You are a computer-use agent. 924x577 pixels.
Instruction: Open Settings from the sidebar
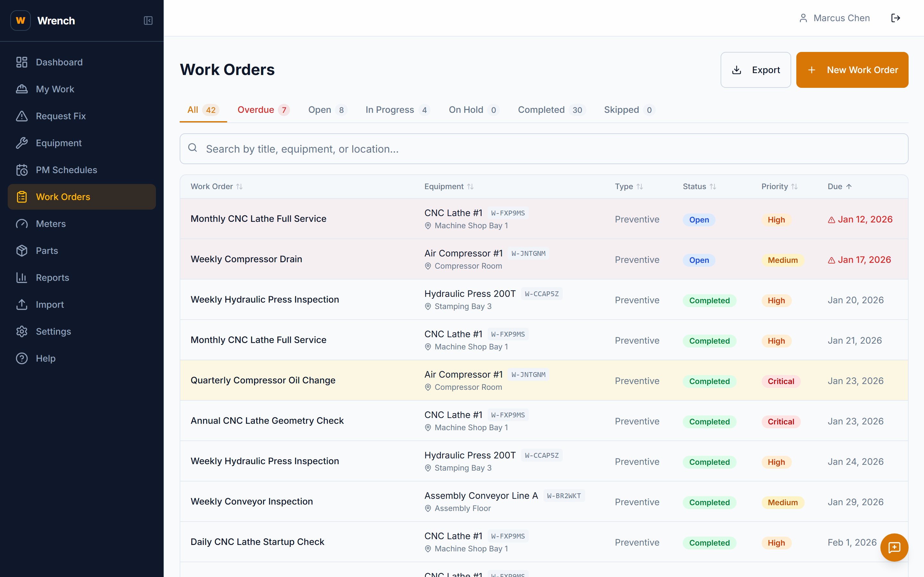tap(54, 331)
